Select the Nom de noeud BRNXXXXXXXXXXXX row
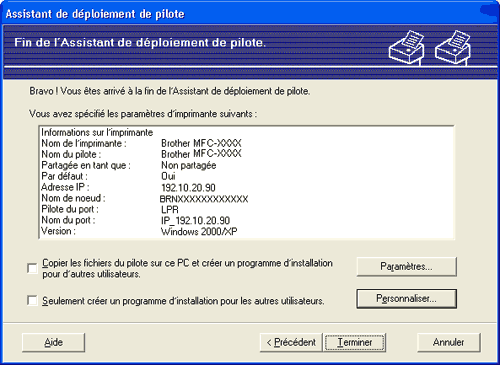 click(x=145, y=198)
